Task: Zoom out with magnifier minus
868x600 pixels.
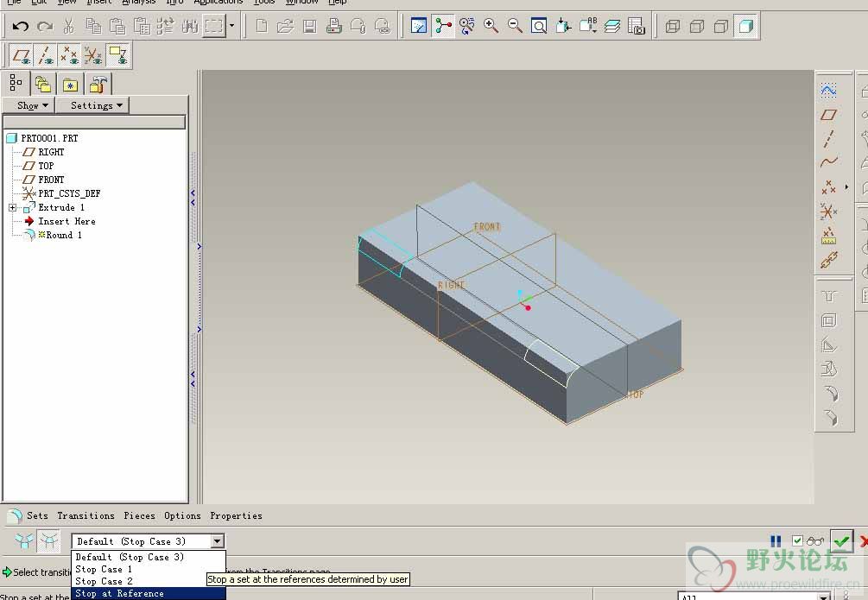Action: tap(515, 26)
